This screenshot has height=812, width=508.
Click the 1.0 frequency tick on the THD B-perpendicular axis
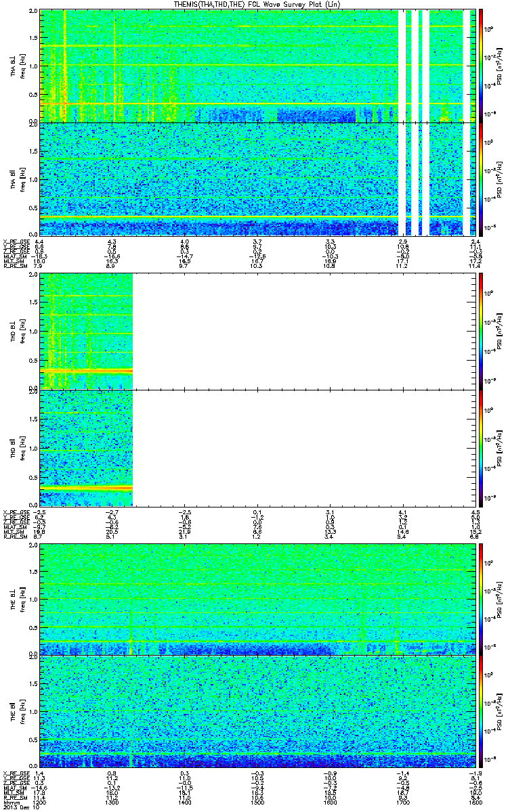pyautogui.click(x=34, y=332)
